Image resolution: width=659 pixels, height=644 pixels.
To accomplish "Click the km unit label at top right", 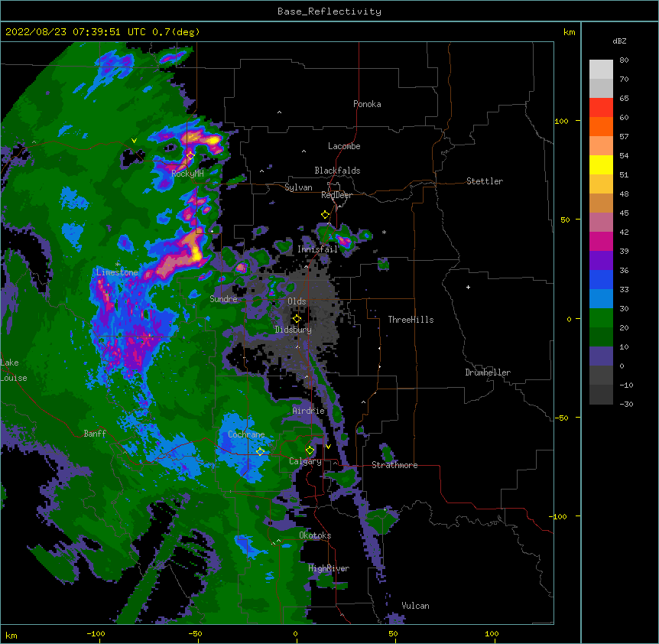I will pos(570,32).
